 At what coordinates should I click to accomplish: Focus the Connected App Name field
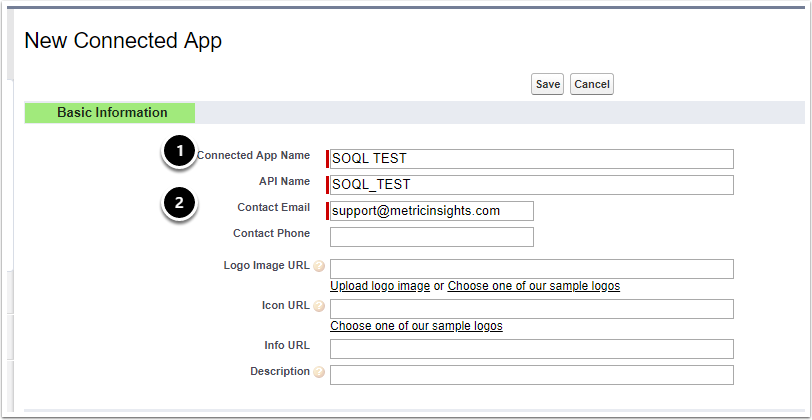tap(531, 159)
